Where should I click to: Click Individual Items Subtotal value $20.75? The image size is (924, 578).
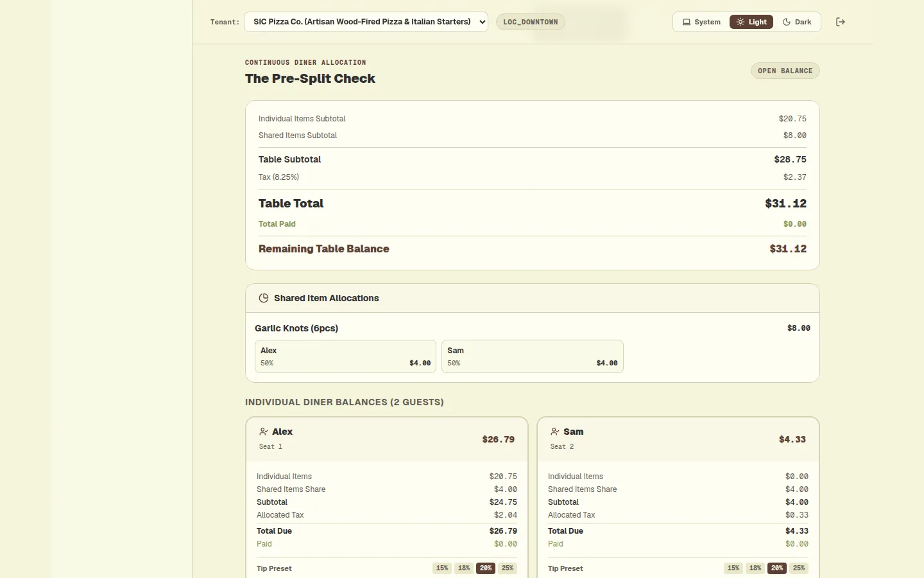[x=792, y=119]
